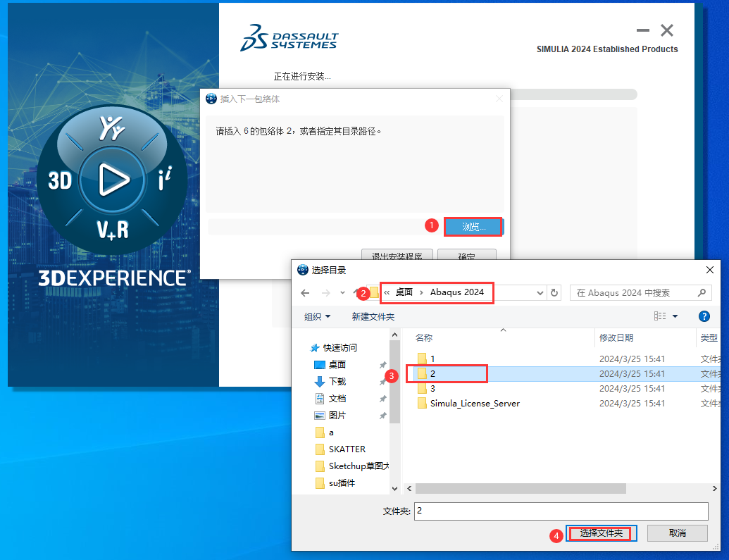Image resolution: width=729 pixels, height=560 pixels.
Task: Click date 2024/3/25 15:41 of folder 3
Action: click(x=632, y=388)
